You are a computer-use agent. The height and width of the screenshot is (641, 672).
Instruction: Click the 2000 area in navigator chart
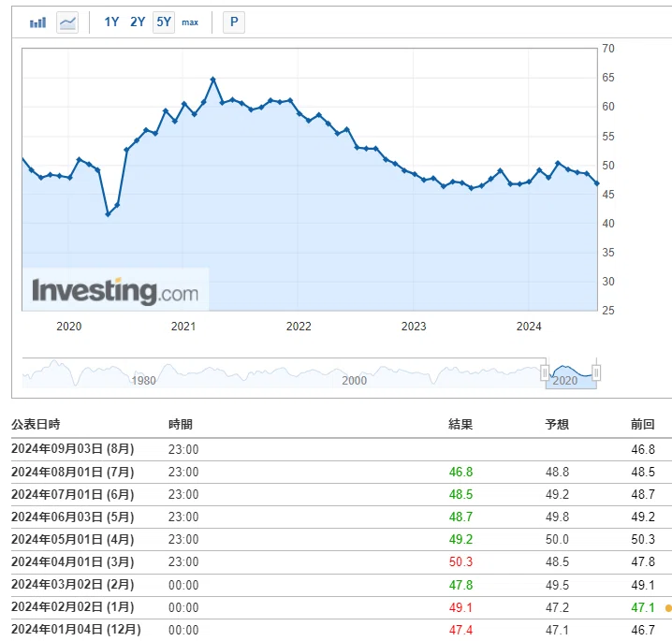[x=354, y=380]
